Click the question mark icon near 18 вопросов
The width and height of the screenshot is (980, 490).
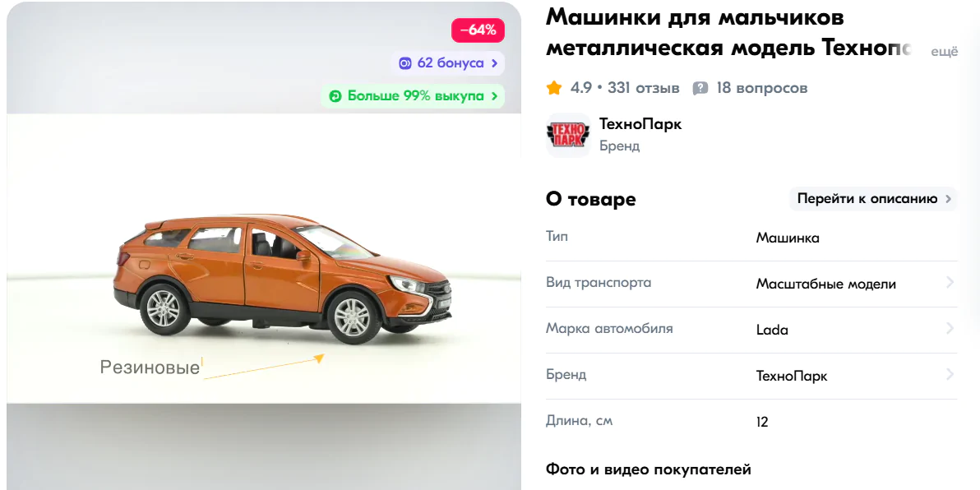[x=700, y=89]
